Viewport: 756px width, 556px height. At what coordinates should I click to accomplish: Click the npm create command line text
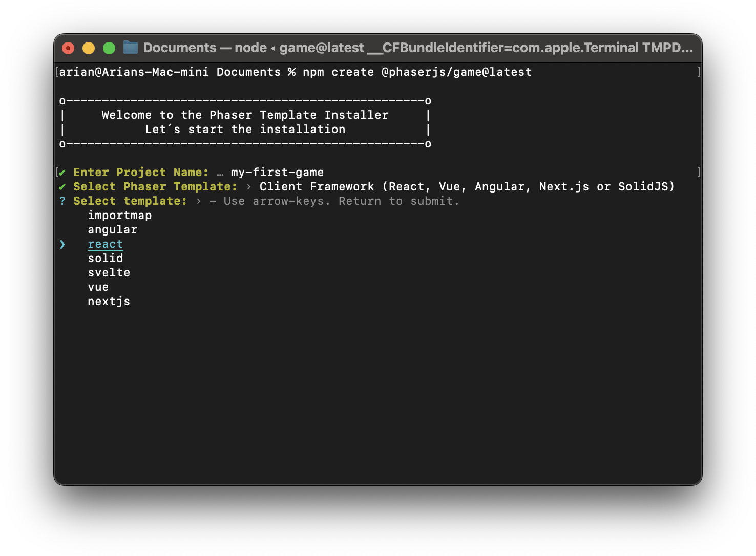(417, 72)
